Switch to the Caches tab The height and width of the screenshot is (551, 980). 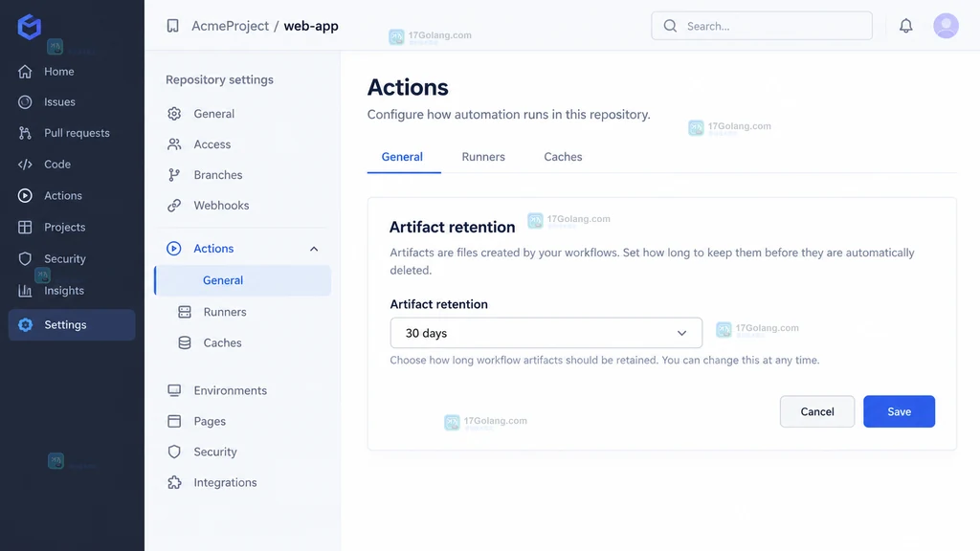[x=563, y=157]
